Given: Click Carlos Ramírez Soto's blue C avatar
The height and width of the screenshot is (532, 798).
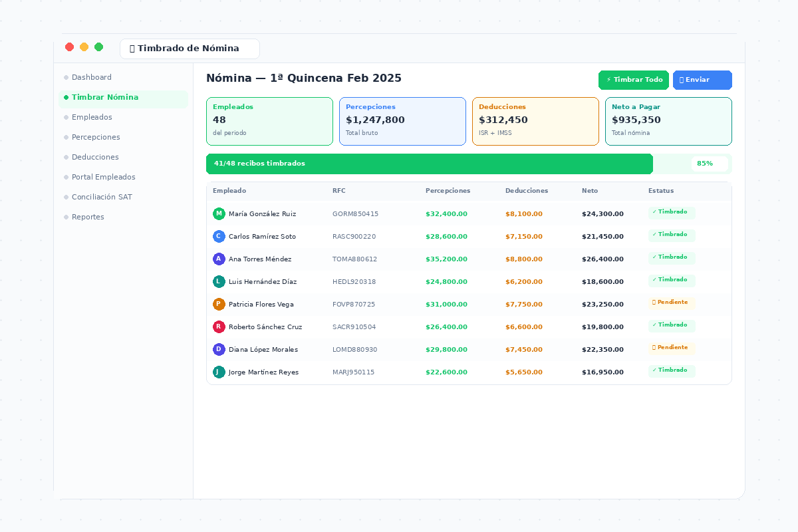Looking at the screenshot, I should (x=219, y=236).
